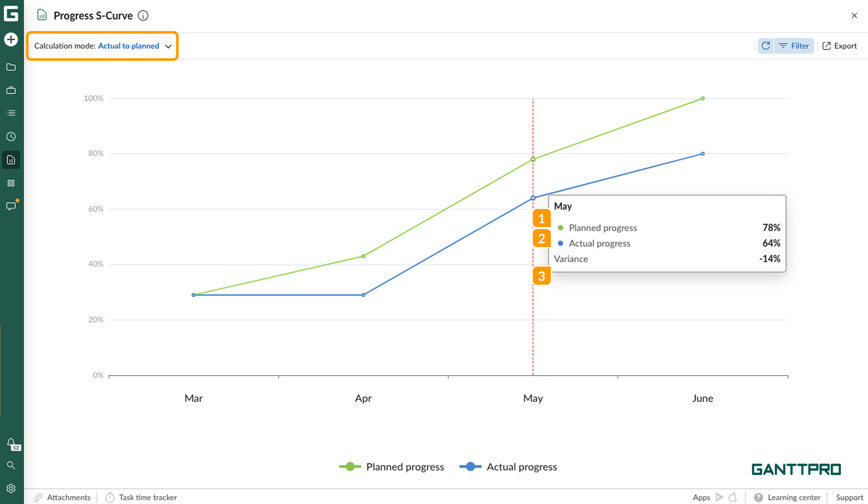Select the task list icon in sidebar
This screenshot has height=504, width=868.
pos(11,113)
